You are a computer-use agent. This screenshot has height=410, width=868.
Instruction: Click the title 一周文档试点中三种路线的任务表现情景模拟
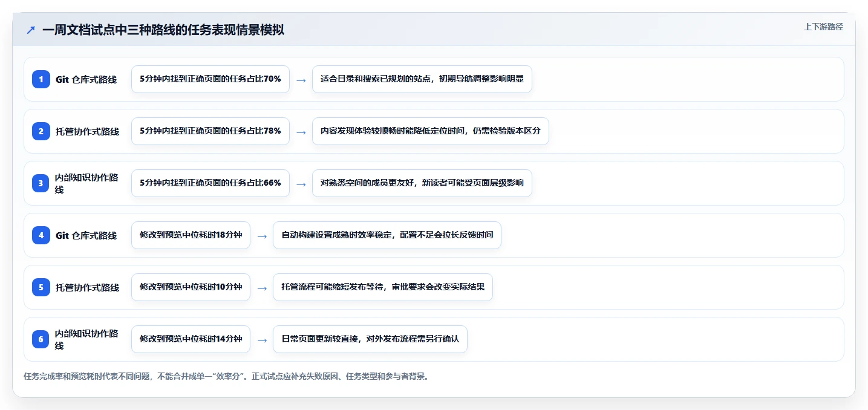coord(163,30)
